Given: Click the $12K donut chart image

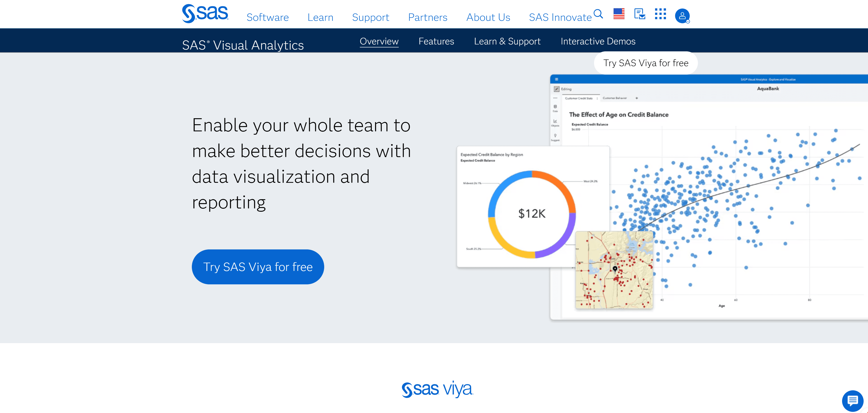Looking at the screenshot, I should coord(532,214).
